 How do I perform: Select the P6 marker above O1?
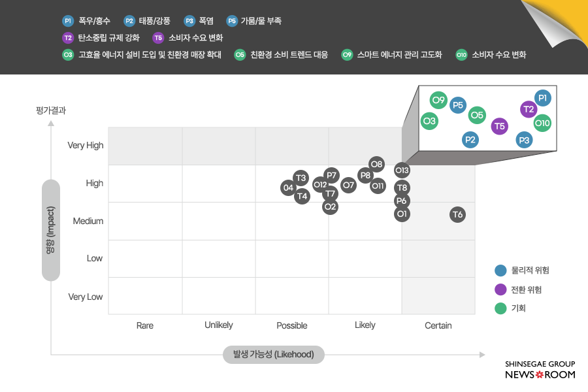(402, 201)
